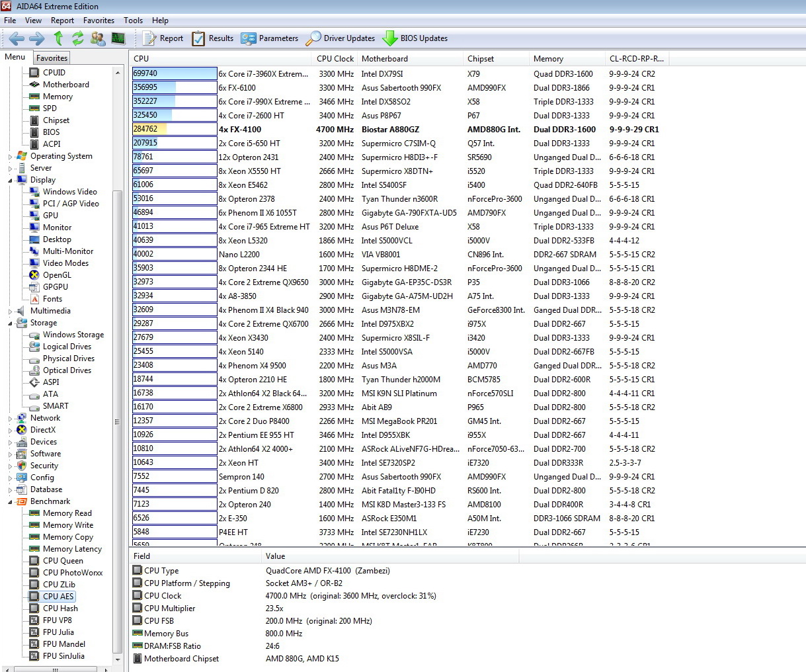Select the CPU AES benchmark
The image size is (806, 672).
58,597
